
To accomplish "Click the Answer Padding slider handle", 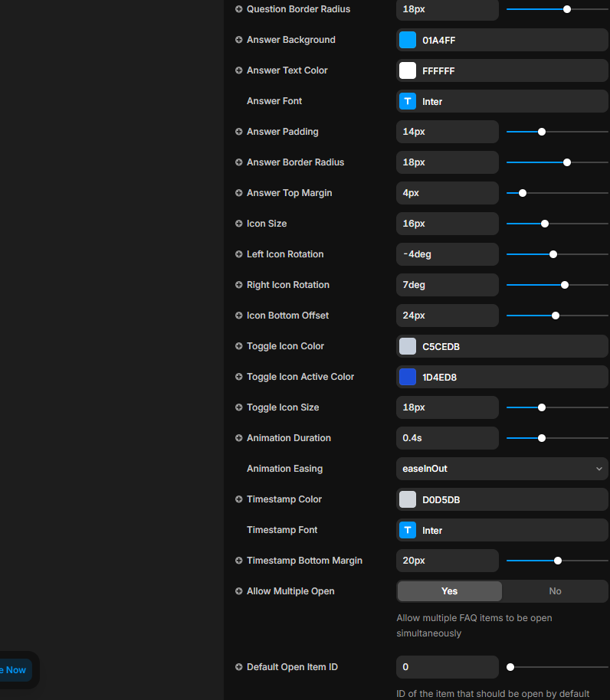I will (x=542, y=132).
